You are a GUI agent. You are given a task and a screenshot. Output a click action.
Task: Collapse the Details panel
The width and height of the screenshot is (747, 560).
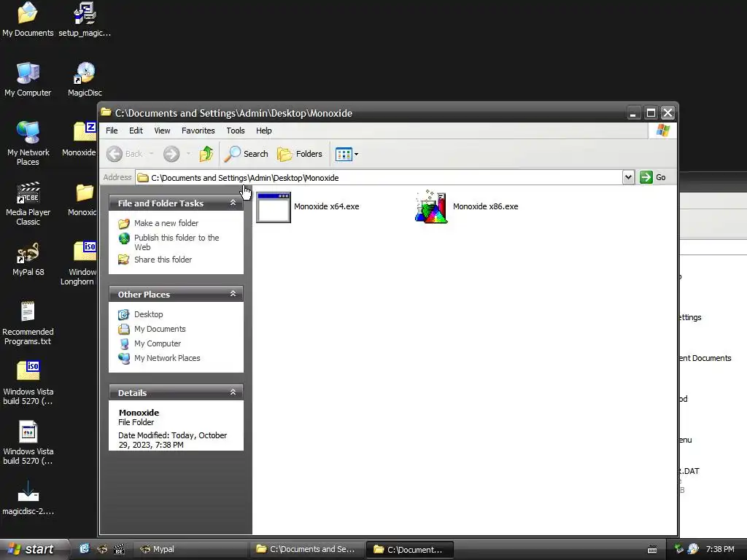(x=233, y=392)
